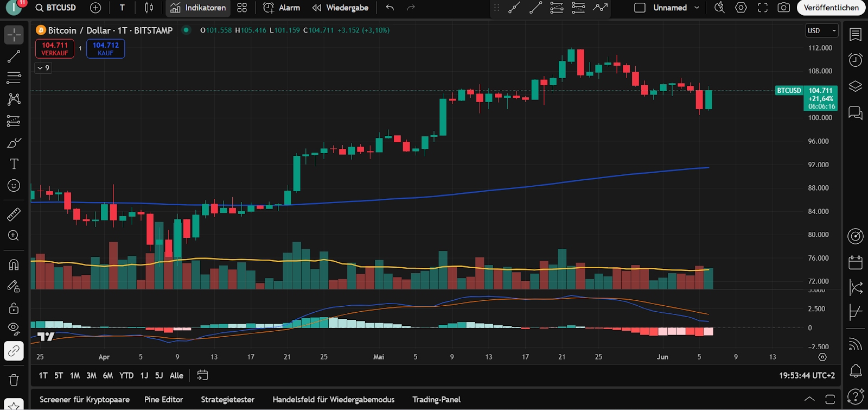
Task: Create an Alarm
Action: point(282,8)
